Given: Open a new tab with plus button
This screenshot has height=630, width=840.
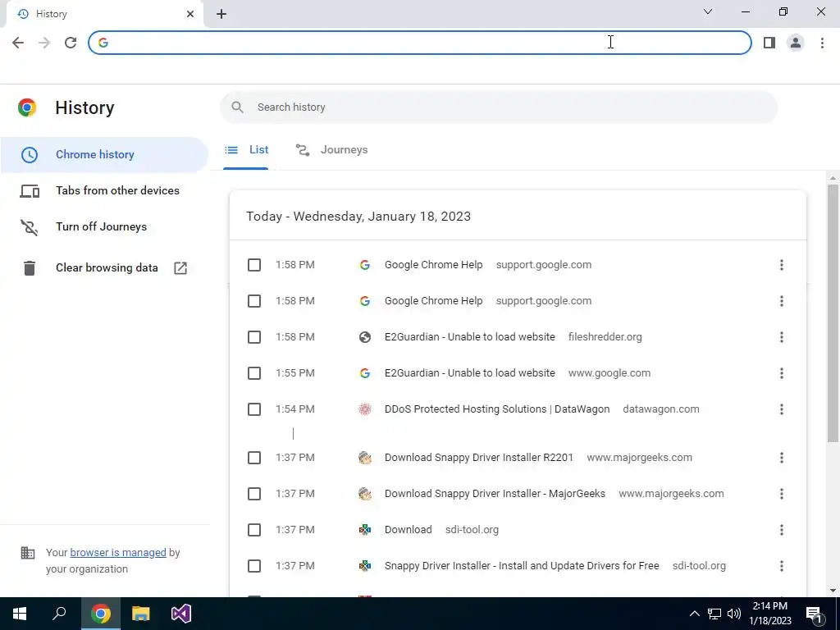Looking at the screenshot, I should click(x=221, y=14).
